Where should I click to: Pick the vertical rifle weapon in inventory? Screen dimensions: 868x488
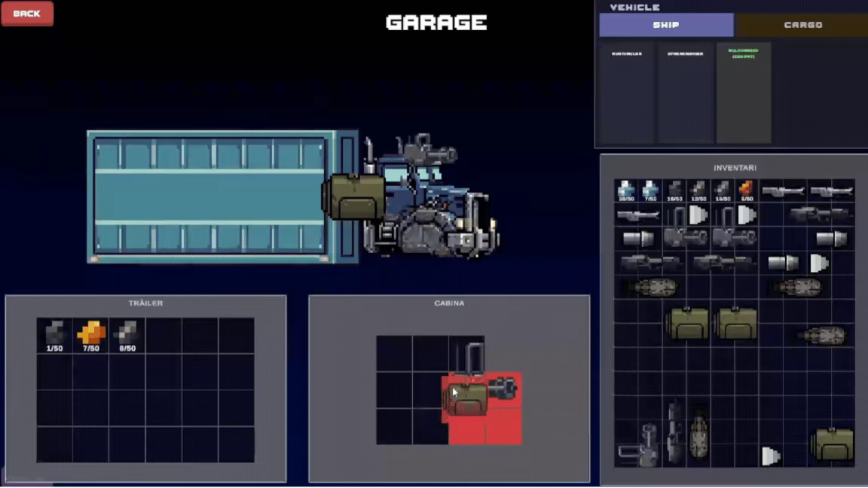674,432
